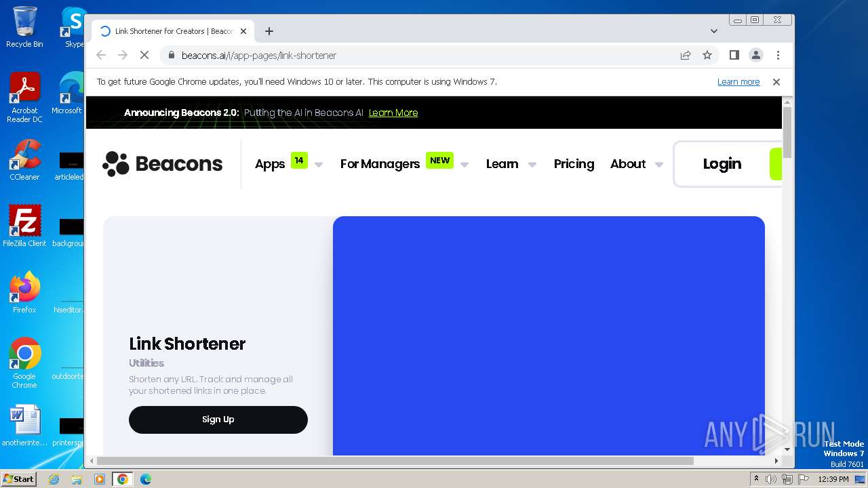Open File Explorer in taskbar

click(x=77, y=479)
